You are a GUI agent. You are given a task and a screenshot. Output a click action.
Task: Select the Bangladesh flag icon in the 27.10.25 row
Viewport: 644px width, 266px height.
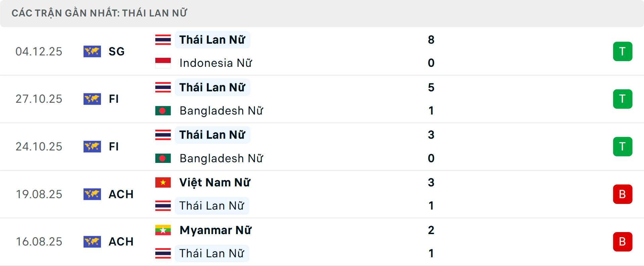coord(163,110)
